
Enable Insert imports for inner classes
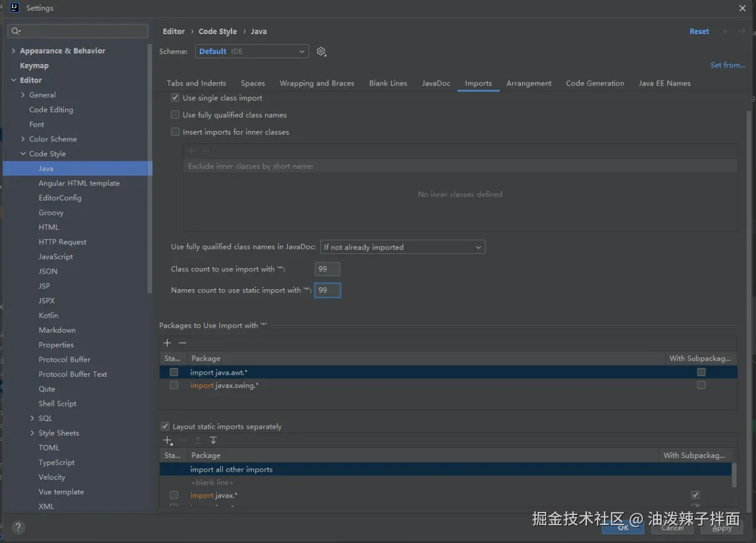click(x=175, y=132)
